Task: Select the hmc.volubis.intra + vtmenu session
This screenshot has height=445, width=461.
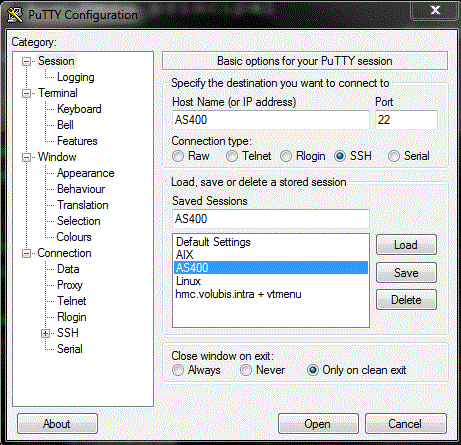Action: click(x=239, y=294)
